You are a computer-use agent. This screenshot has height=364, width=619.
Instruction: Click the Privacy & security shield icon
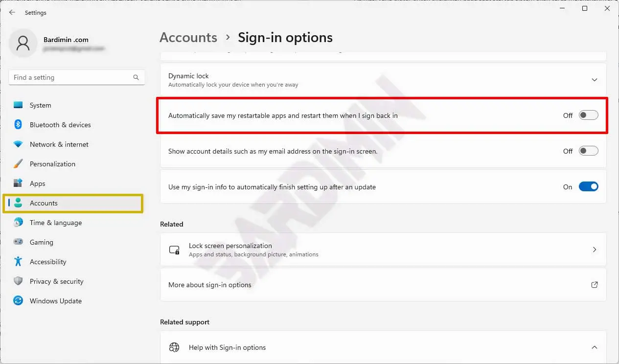pos(18,281)
